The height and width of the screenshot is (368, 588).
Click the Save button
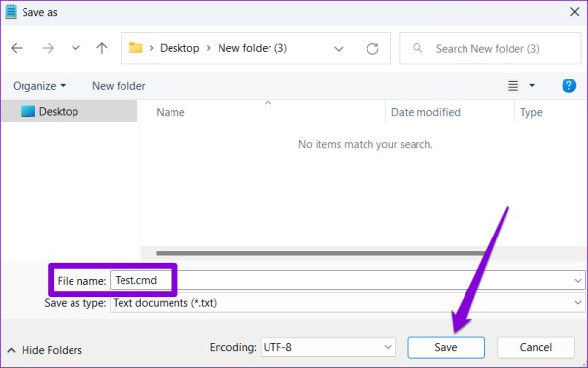pos(446,347)
